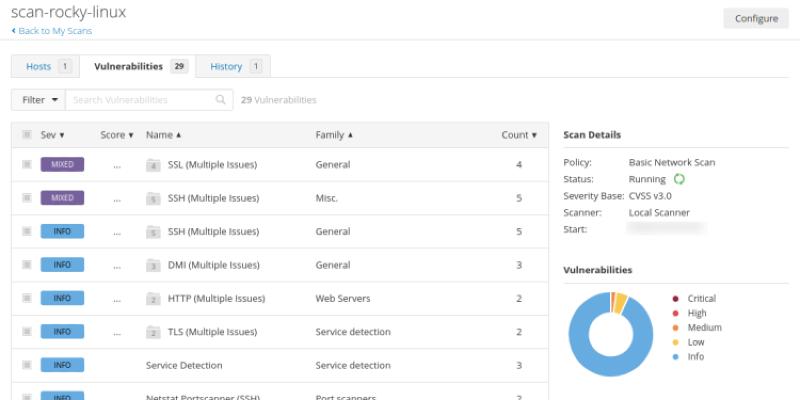Click the Info blue legend swatch

676,357
